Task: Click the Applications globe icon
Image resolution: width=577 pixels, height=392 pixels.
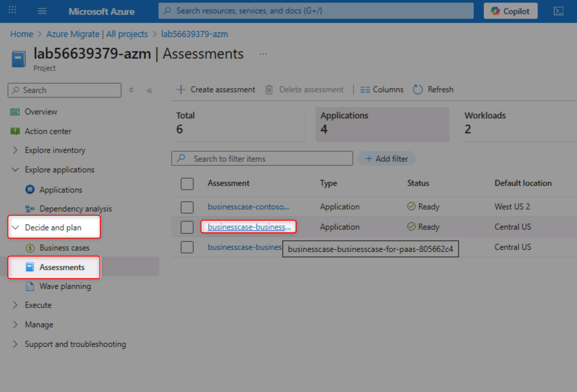Action: pyautogui.click(x=30, y=189)
